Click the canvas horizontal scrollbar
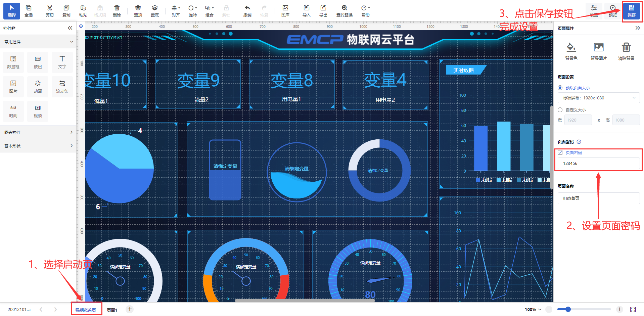This screenshot has width=644, height=316. pyautogui.click(x=305, y=301)
